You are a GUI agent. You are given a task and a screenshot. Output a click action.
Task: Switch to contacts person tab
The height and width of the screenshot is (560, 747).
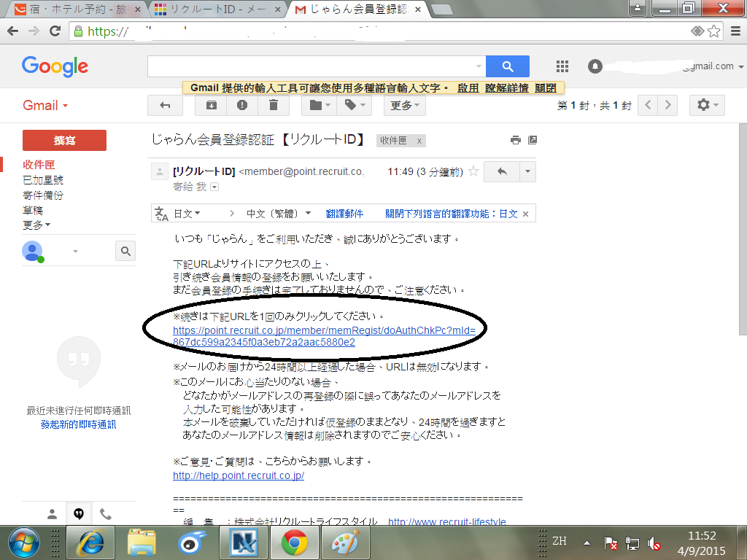53,514
